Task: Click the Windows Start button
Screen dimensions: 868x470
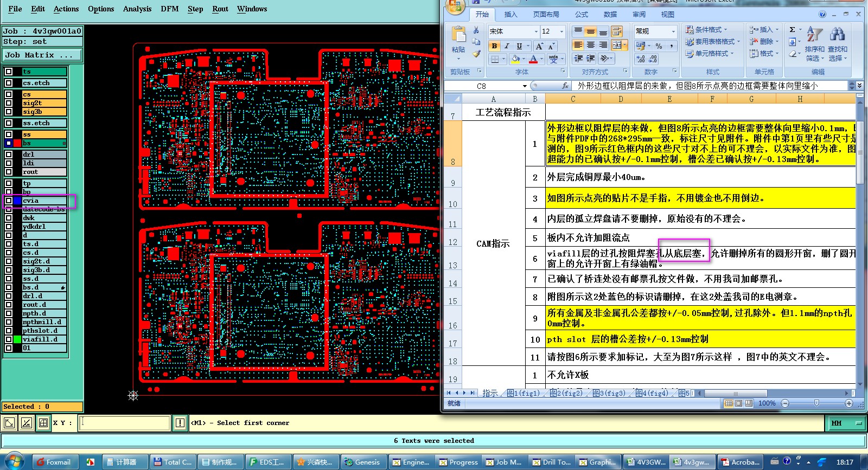Action: 14,461
